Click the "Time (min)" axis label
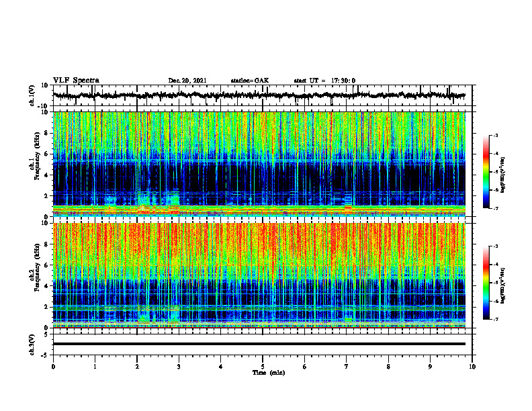 pos(269,373)
